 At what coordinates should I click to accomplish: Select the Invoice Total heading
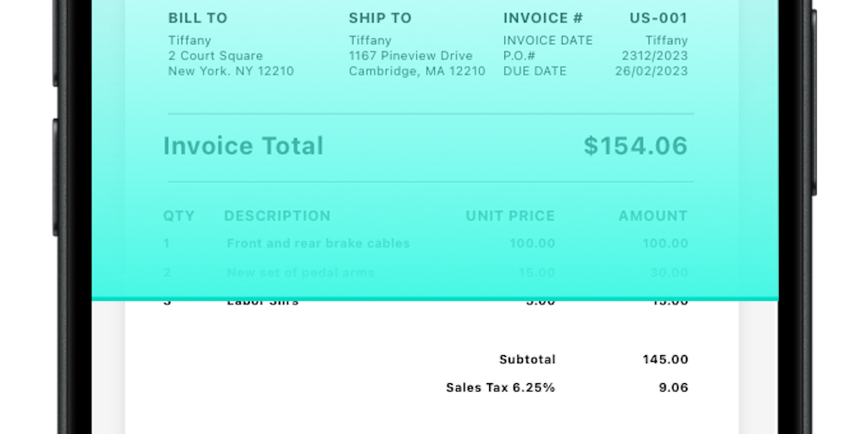click(x=243, y=146)
